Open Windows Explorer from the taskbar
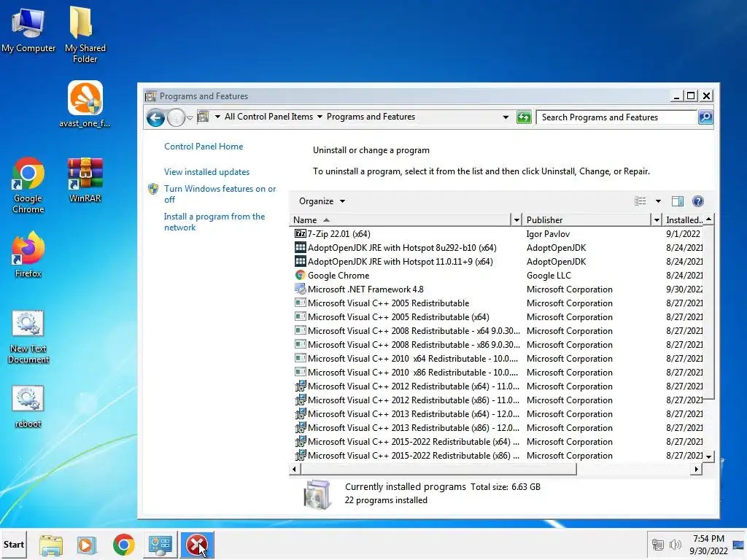Image resolution: width=747 pixels, height=560 pixels. tap(51, 545)
